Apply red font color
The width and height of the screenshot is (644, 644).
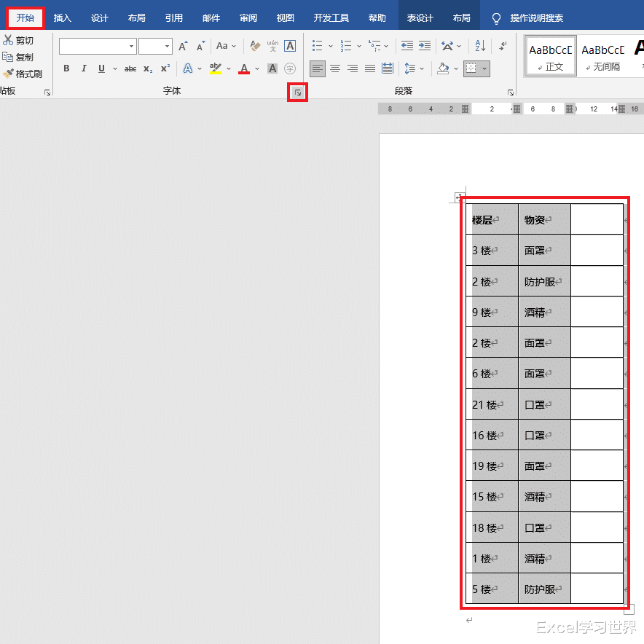pos(244,68)
